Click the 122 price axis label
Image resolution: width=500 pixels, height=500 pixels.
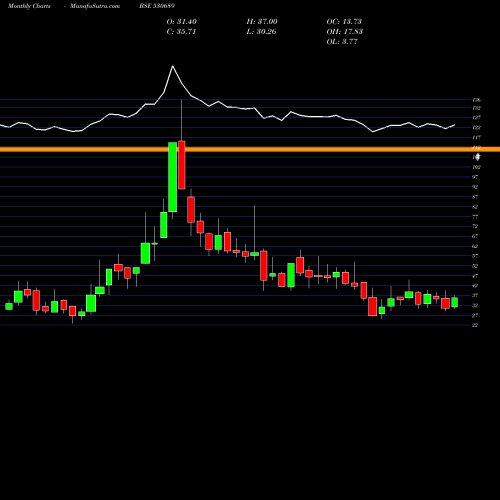tap(476, 128)
